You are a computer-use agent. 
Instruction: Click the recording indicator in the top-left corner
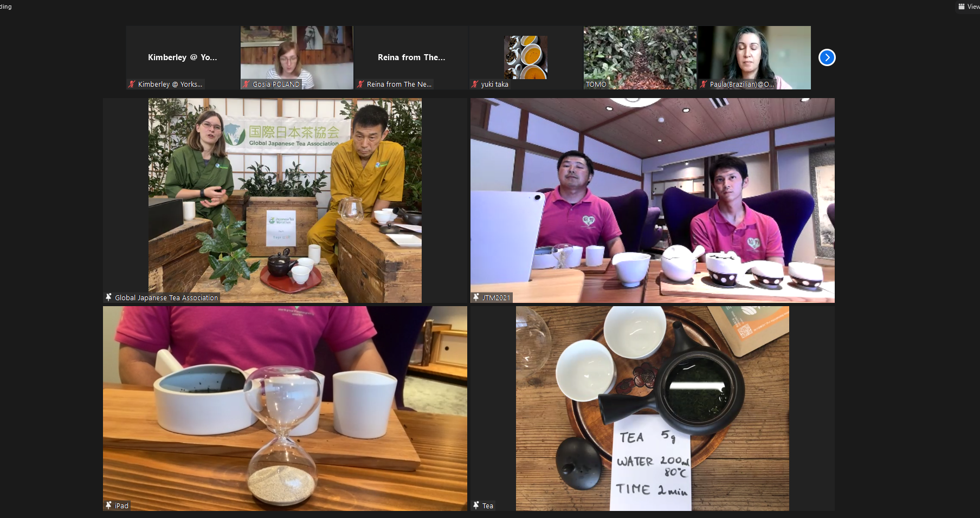point(5,7)
